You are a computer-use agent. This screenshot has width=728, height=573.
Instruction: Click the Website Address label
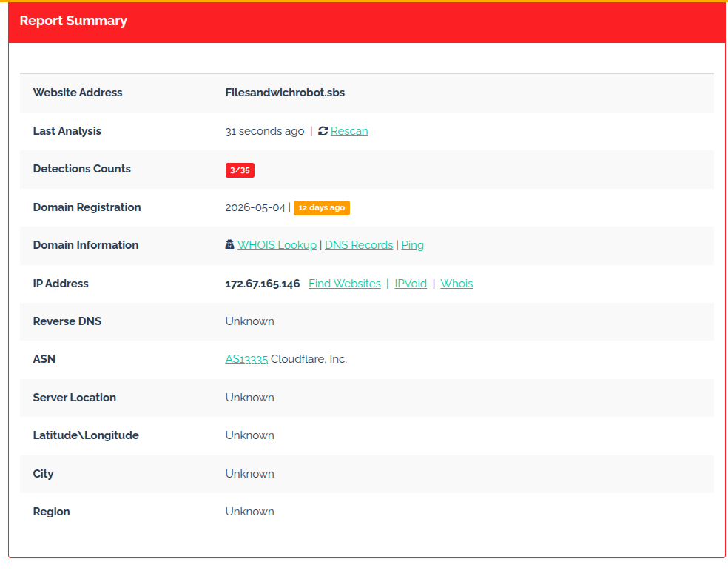pyautogui.click(x=78, y=93)
